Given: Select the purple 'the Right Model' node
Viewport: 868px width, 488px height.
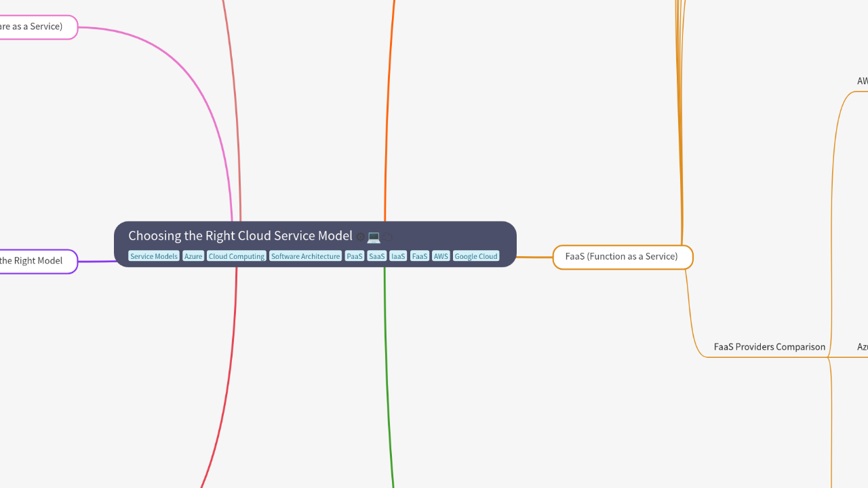Looking at the screenshot, I should point(39,261).
